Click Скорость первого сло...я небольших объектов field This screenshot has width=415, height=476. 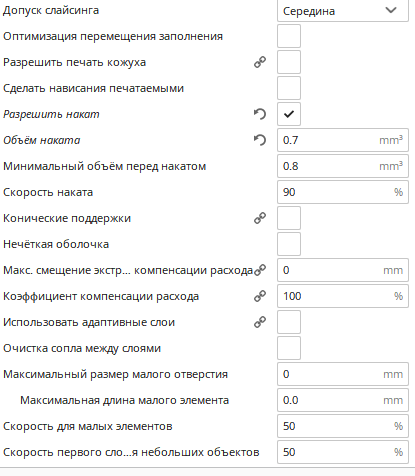pyautogui.click(x=343, y=452)
